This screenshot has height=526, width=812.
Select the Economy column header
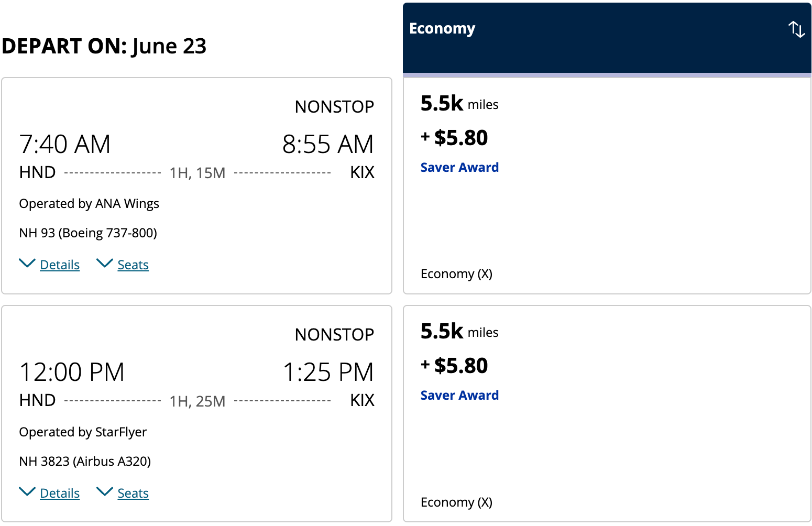pyautogui.click(x=442, y=29)
